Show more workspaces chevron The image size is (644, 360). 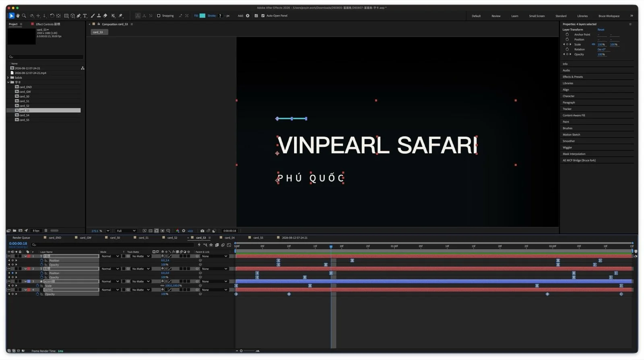[x=632, y=16]
